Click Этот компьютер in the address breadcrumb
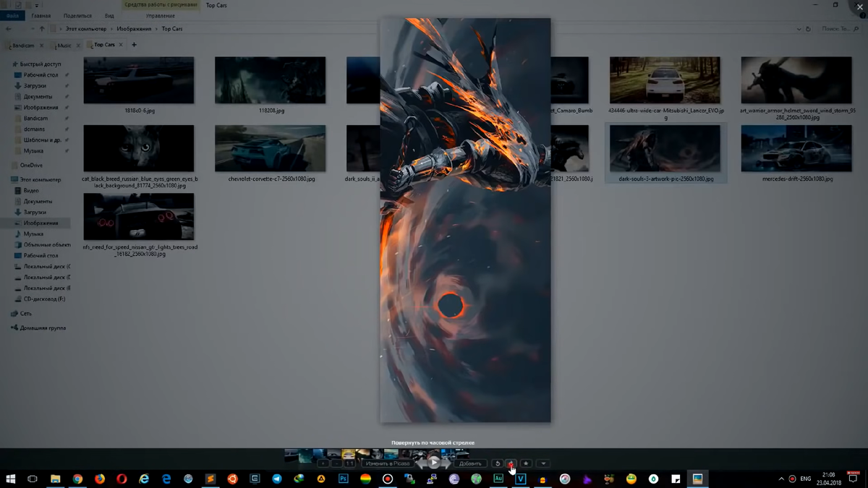This screenshot has width=868, height=488. pyautogui.click(x=86, y=29)
